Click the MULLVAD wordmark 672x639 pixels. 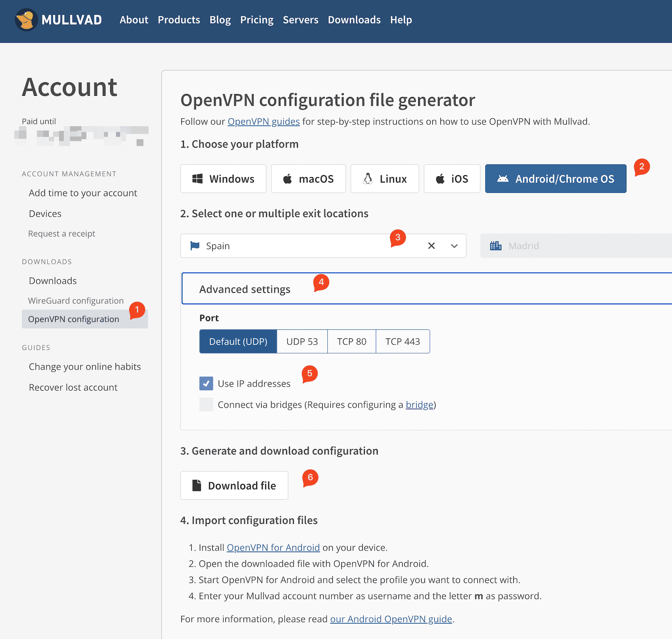pos(72,20)
